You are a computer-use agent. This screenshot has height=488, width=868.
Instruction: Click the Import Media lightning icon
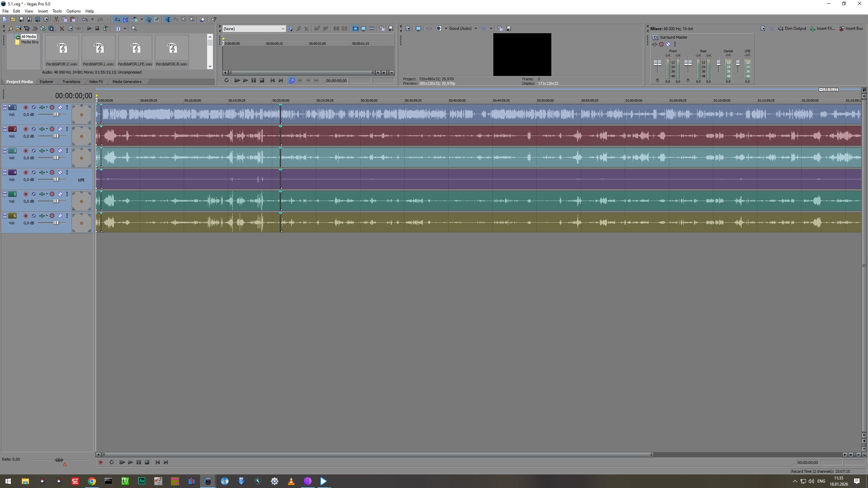[x=11, y=29]
